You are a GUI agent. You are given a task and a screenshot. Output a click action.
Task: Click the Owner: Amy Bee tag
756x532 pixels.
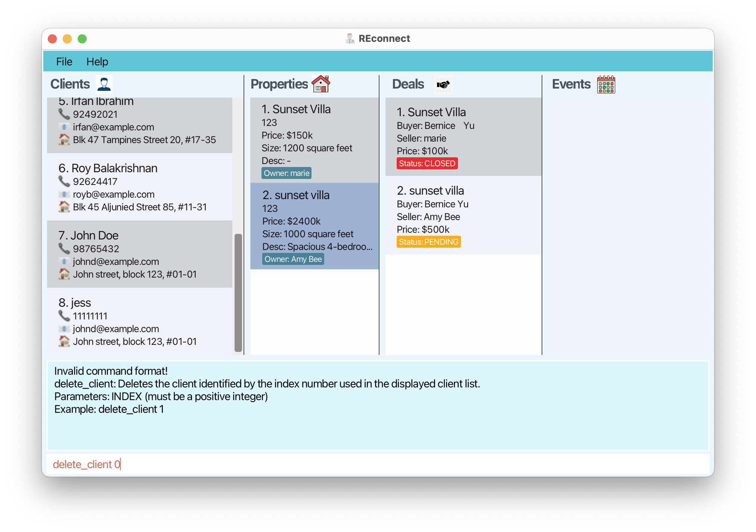click(x=293, y=259)
